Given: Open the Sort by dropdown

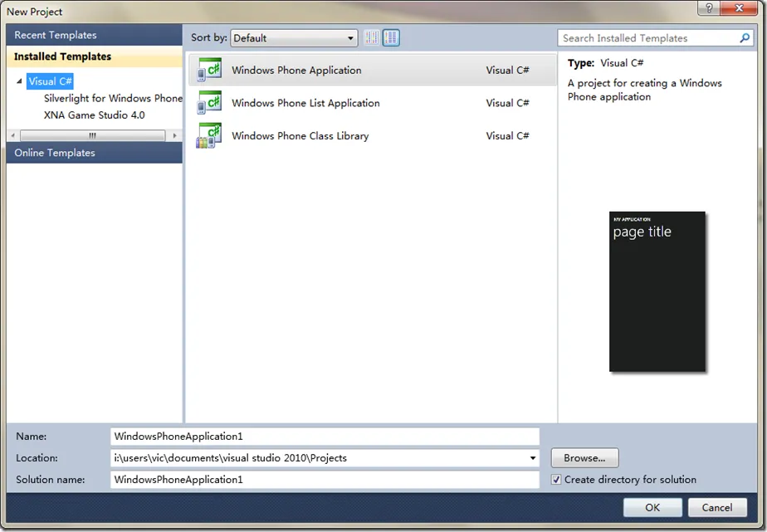Looking at the screenshot, I should click(349, 37).
